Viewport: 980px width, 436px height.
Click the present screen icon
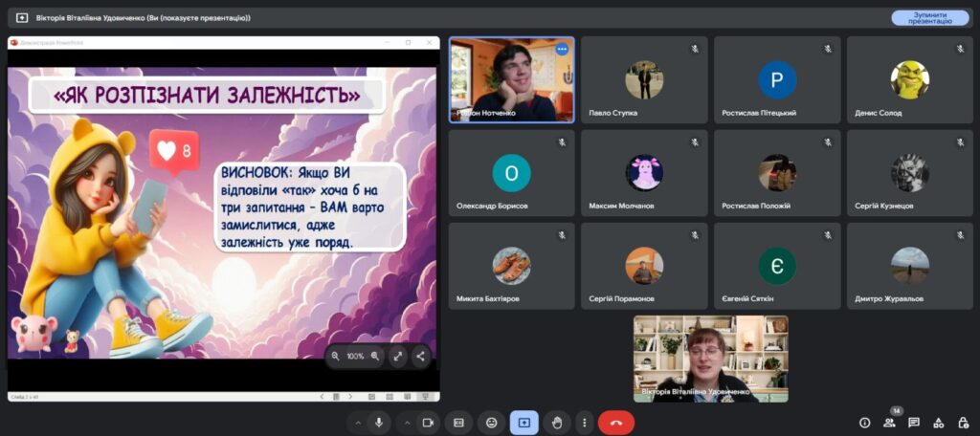click(x=523, y=423)
